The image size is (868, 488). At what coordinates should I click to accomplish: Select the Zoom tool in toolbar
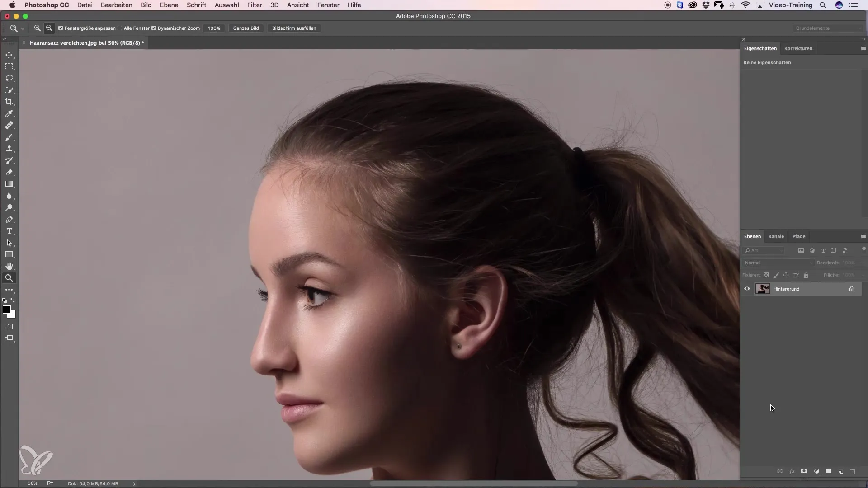tap(9, 278)
